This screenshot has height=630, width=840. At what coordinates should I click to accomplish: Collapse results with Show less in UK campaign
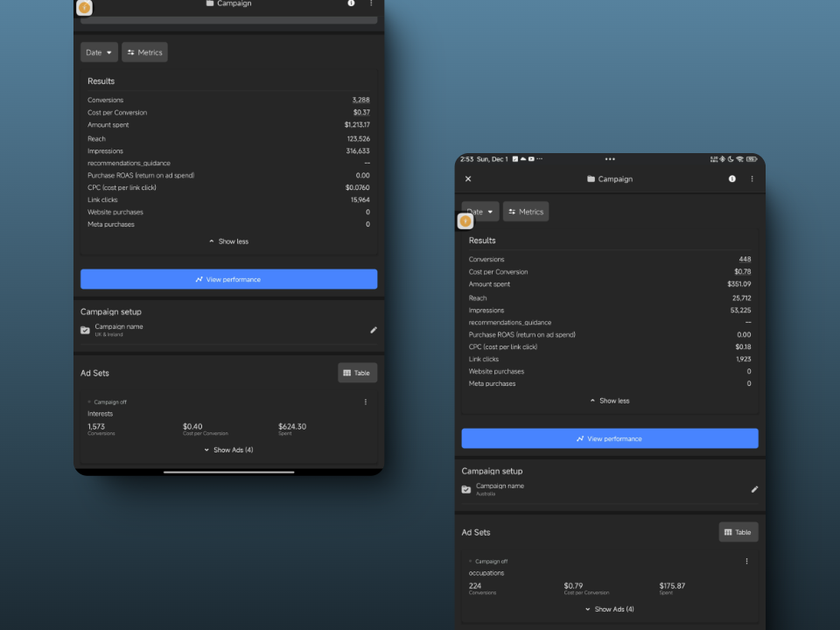[x=228, y=241]
